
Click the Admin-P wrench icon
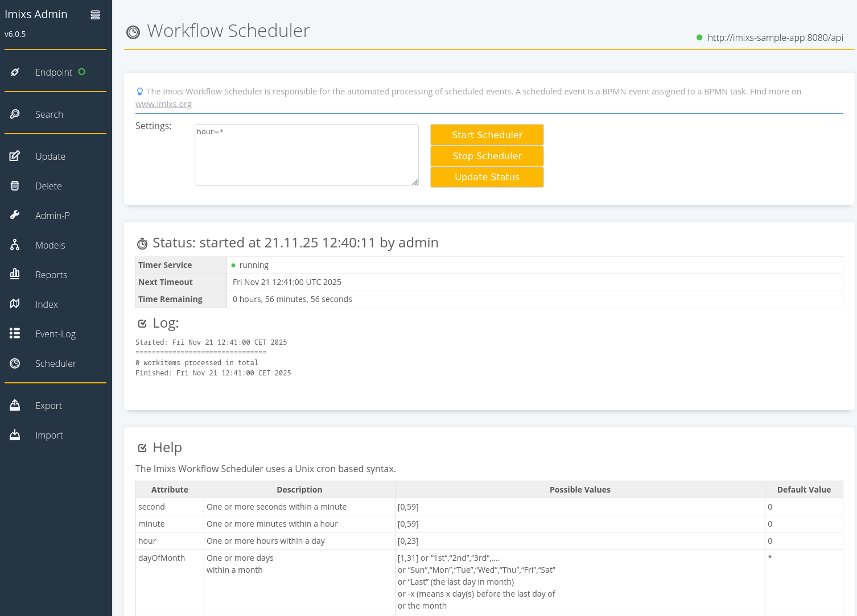[15, 216]
